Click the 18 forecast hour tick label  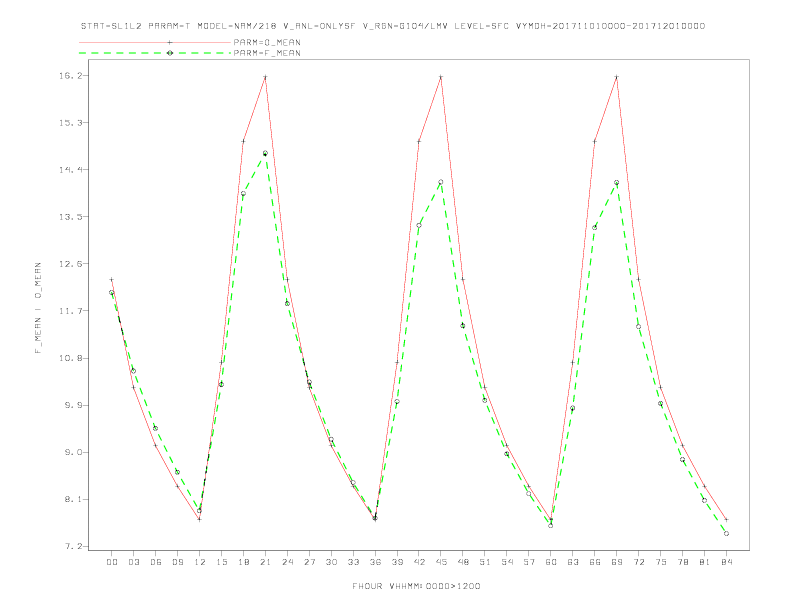[x=243, y=562]
